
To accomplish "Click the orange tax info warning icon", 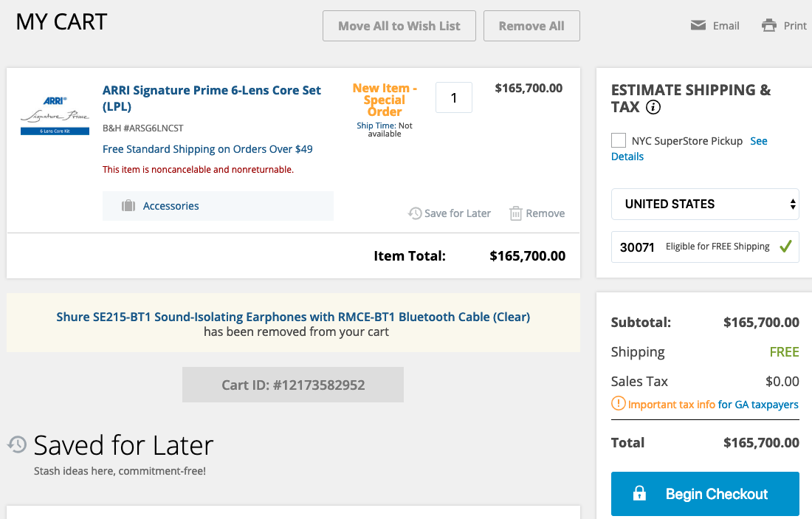I will (619, 404).
